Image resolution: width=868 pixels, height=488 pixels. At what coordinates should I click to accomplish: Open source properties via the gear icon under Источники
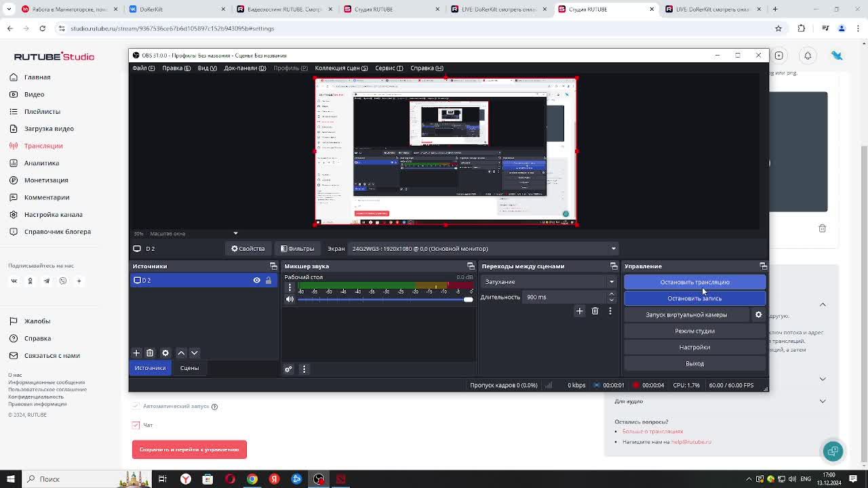tap(165, 353)
